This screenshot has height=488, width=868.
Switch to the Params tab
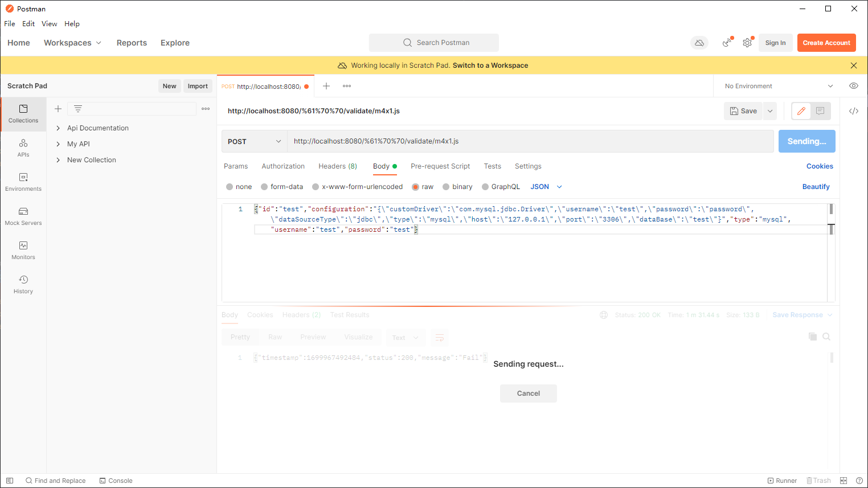point(236,166)
